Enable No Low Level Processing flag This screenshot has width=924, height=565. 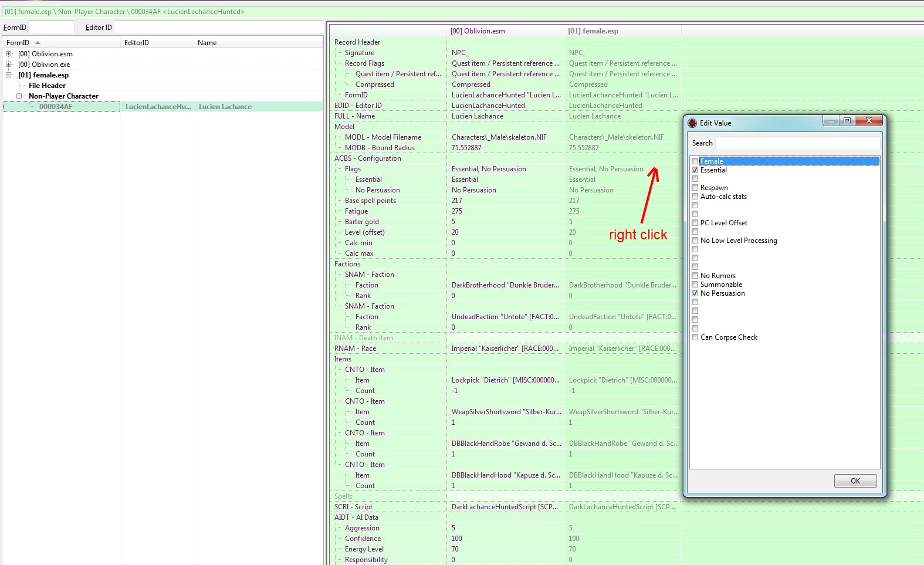[x=695, y=241]
